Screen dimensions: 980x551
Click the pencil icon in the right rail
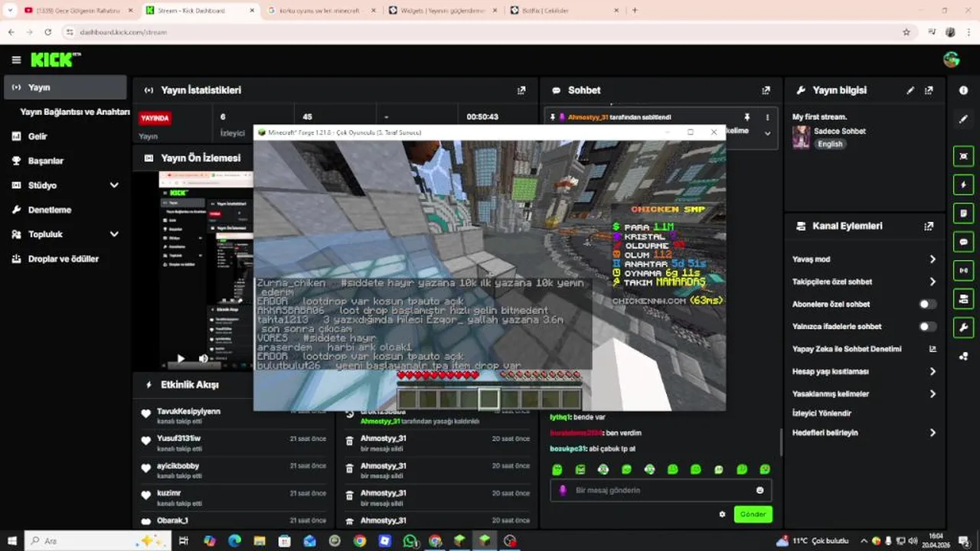coord(963,119)
